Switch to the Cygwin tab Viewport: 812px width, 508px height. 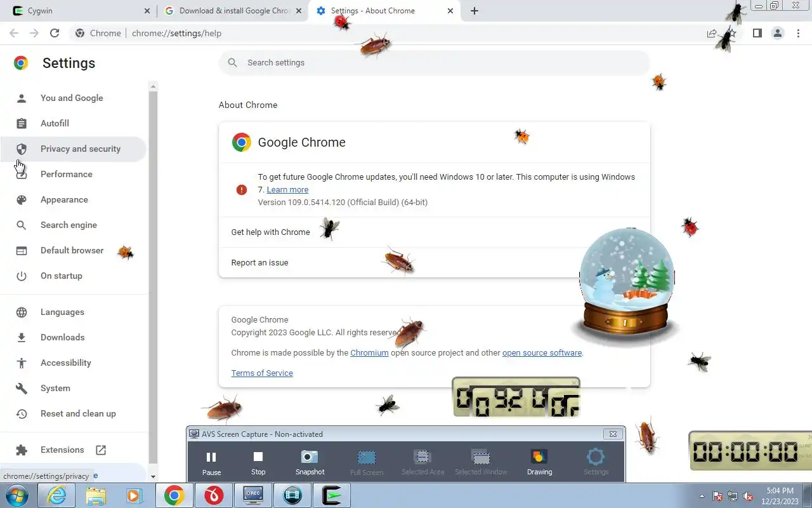(x=79, y=11)
